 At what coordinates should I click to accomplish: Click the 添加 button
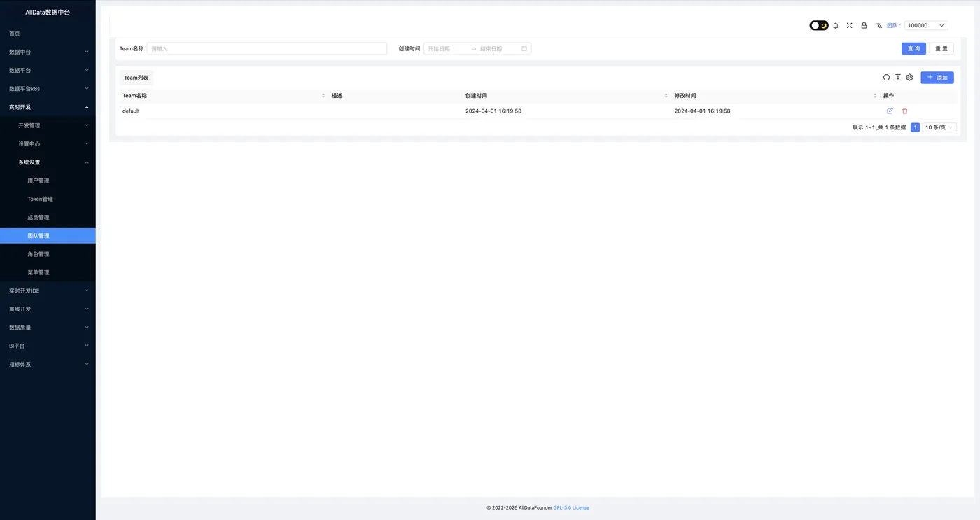click(x=937, y=78)
